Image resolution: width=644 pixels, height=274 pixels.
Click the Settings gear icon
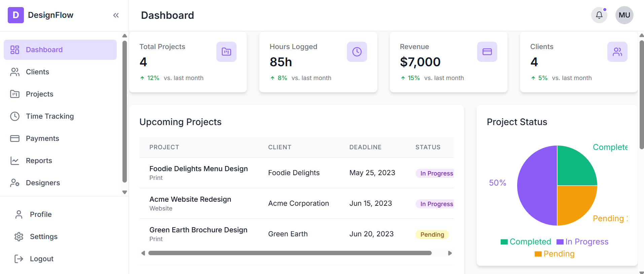click(x=19, y=237)
